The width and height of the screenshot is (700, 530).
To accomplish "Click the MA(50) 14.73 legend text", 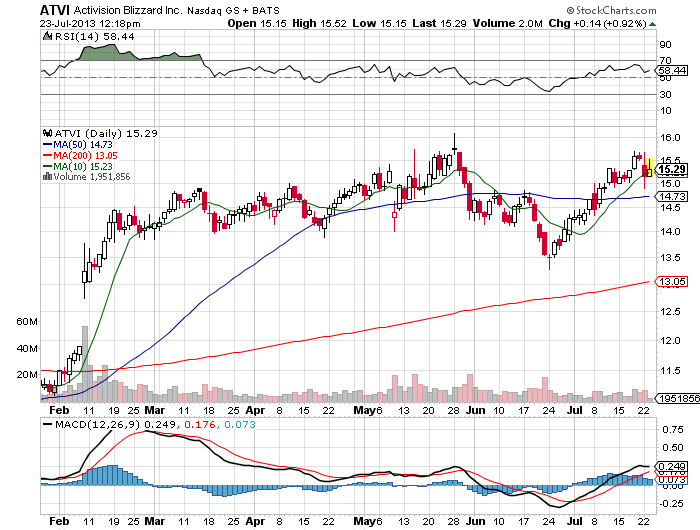I will click(83, 145).
